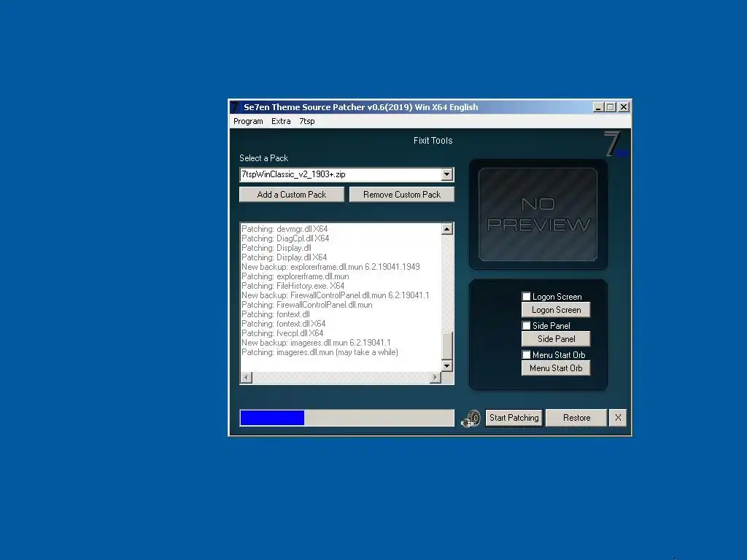Tick the Side Panel checkbox
This screenshot has width=747, height=560.
click(526, 325)
